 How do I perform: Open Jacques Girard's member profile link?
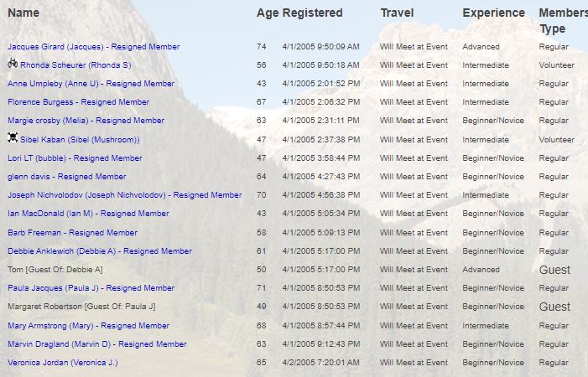click(x=93, y=47)
